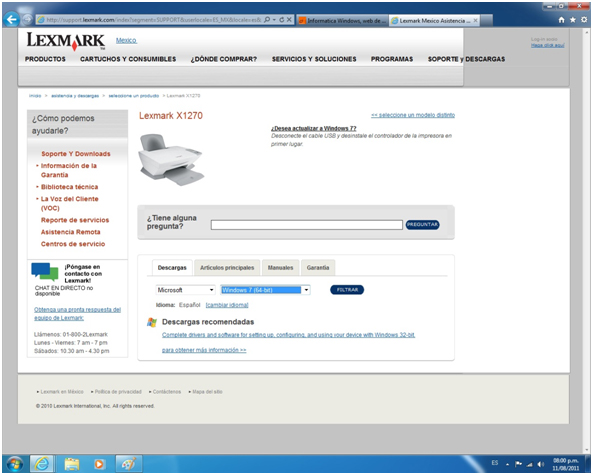
Task: Open Reporte de servicios link
Action: click(75, 220)
